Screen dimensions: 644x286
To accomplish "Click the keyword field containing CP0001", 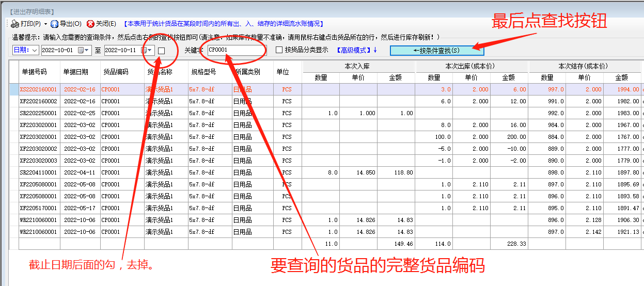I will point(235,50).
